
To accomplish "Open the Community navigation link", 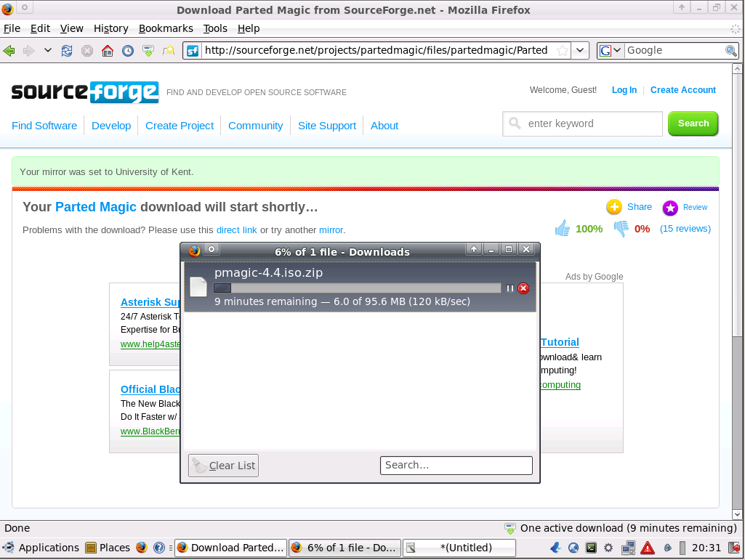I will tap(256, 126).
